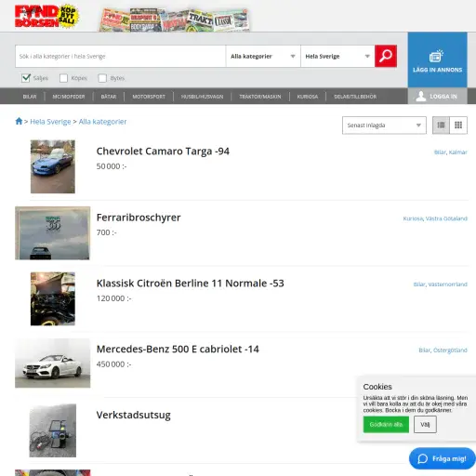
Task: Click the 50 000 :- price
Action: click(x=112, y=166)
